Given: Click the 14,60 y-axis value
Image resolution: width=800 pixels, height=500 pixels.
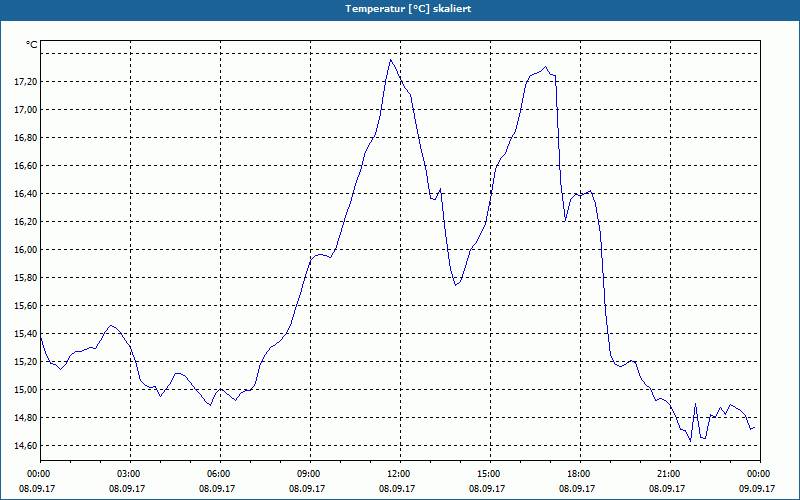Looking at the screenshot, I should point(28,446).
